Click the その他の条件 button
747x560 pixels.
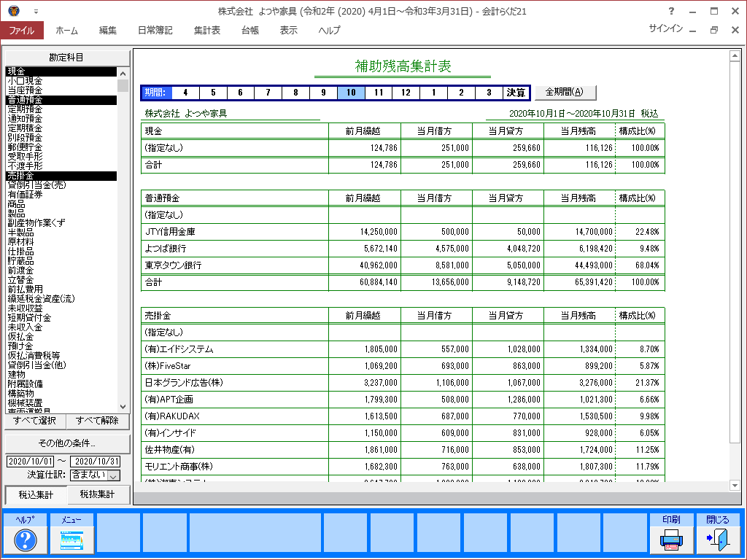click(x=66, y=443)
